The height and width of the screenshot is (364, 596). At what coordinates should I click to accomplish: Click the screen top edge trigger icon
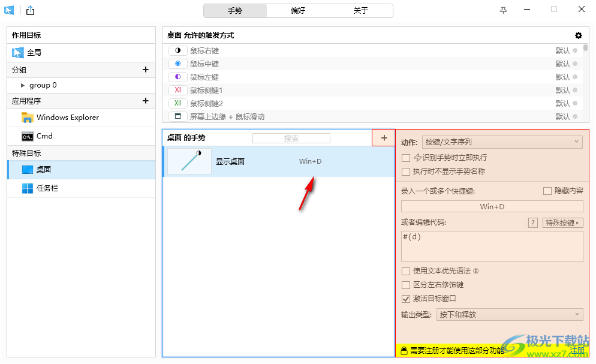pyautogui.click(x=178, y=116)
